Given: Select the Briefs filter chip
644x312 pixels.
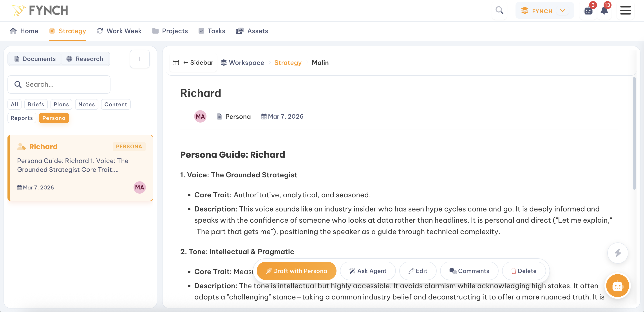Looking at the screenshot, I should (36, 105).
